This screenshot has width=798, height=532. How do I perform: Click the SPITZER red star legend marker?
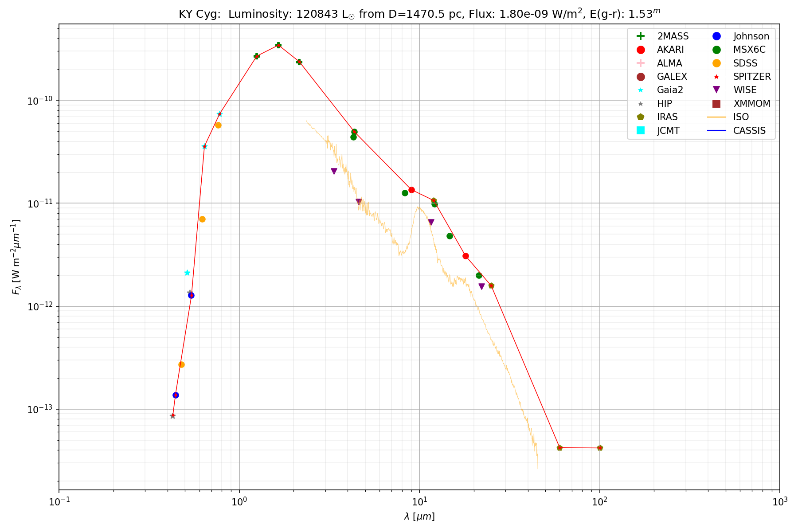pyautogui.click(x=716, y=77)
